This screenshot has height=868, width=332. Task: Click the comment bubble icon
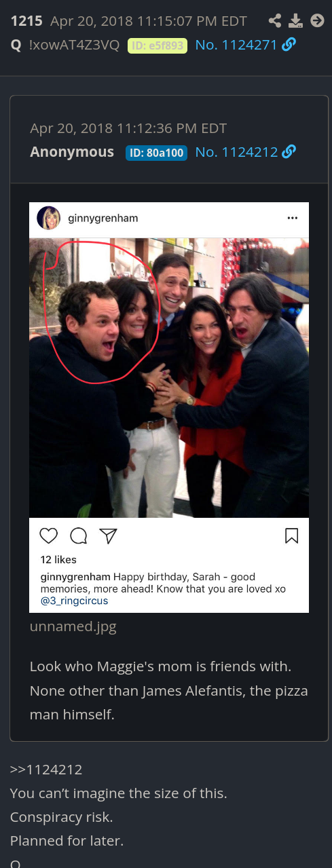click(79, 536)
